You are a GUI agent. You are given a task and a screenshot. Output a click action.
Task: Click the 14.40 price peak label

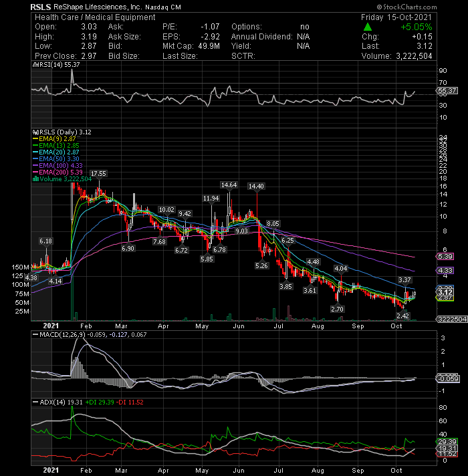[x=256, y=187]
